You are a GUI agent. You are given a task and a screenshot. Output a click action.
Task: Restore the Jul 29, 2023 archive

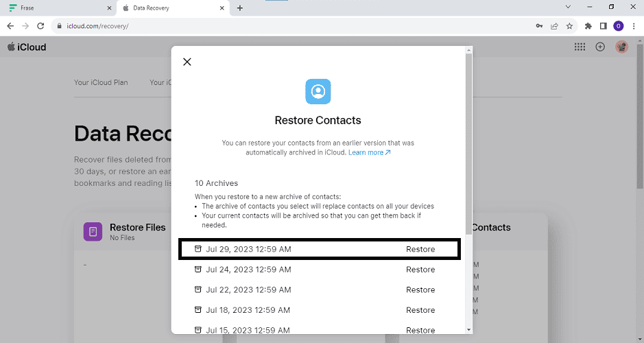[420, 249]
